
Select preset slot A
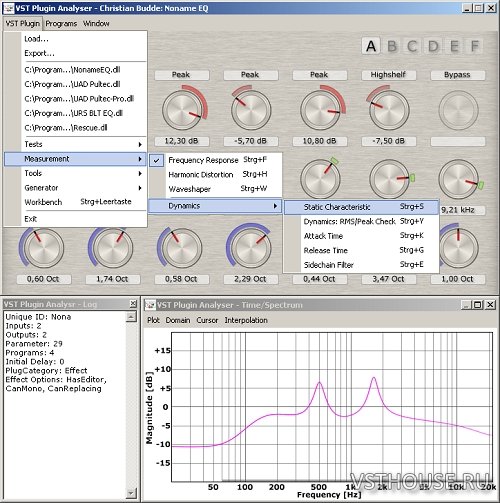point(371,46)
